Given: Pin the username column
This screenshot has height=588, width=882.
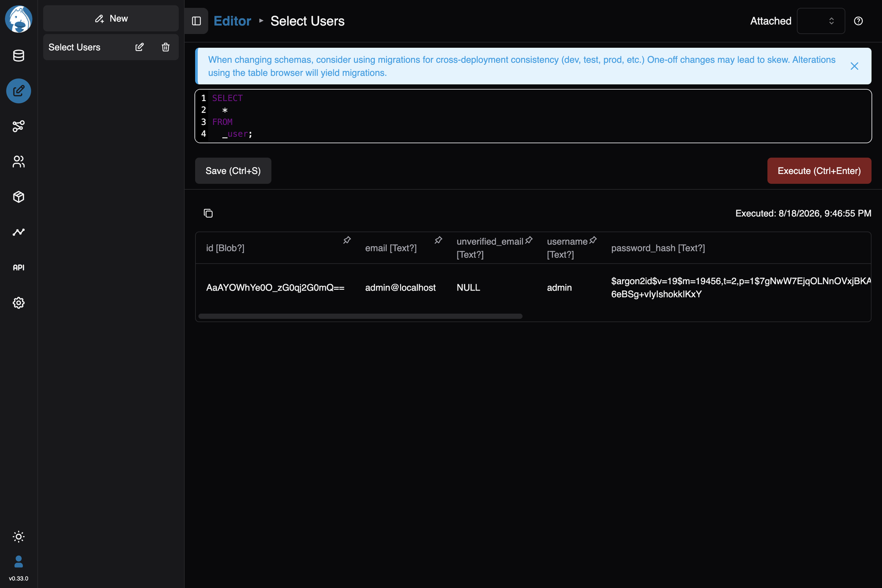Looking at the screenshot, I should (x=593, y=240).
